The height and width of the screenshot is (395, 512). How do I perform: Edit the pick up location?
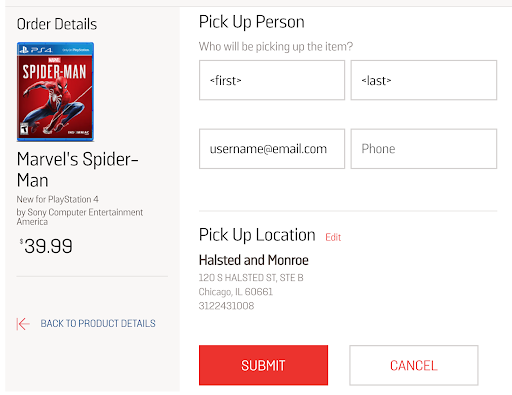click(333, 237)
